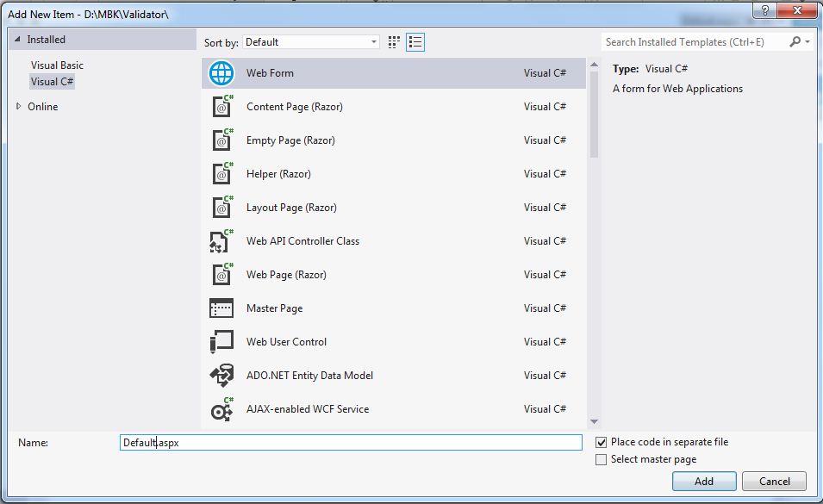Click the Search Installed Templates box
The height and width of the screenshot is (504, 823).
click(x=695, y=42)
